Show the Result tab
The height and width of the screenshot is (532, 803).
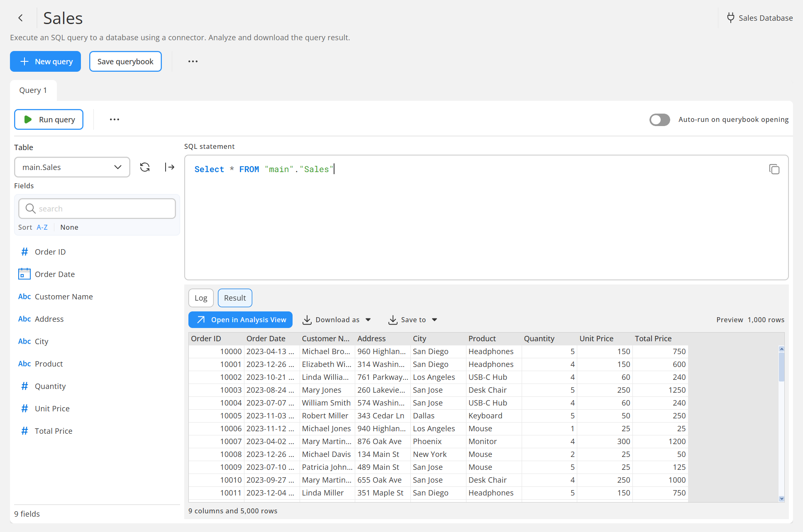[x=235, y=298]
